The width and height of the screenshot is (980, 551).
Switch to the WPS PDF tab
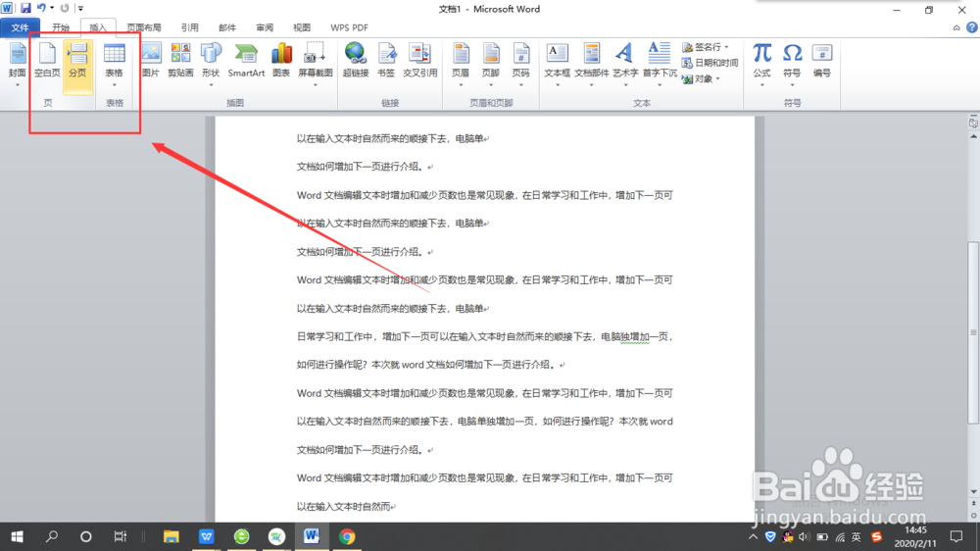coord(349,27)
